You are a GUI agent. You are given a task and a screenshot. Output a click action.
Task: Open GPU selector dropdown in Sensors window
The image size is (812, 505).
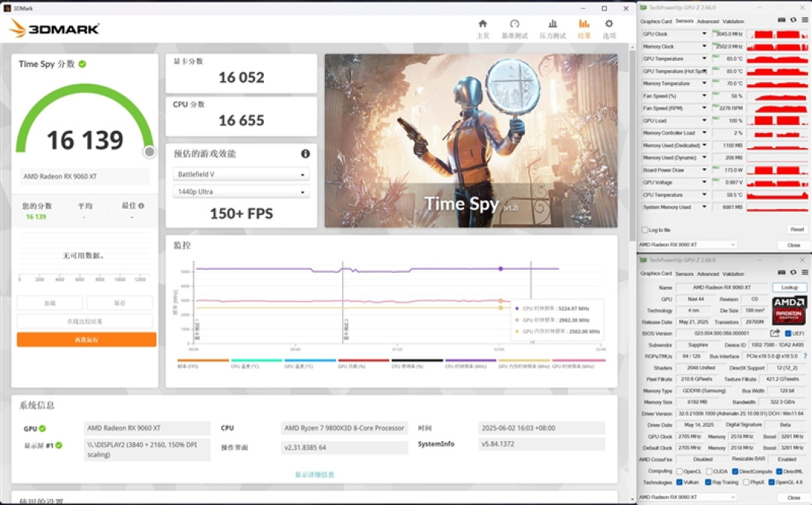(x=688, y=245)
